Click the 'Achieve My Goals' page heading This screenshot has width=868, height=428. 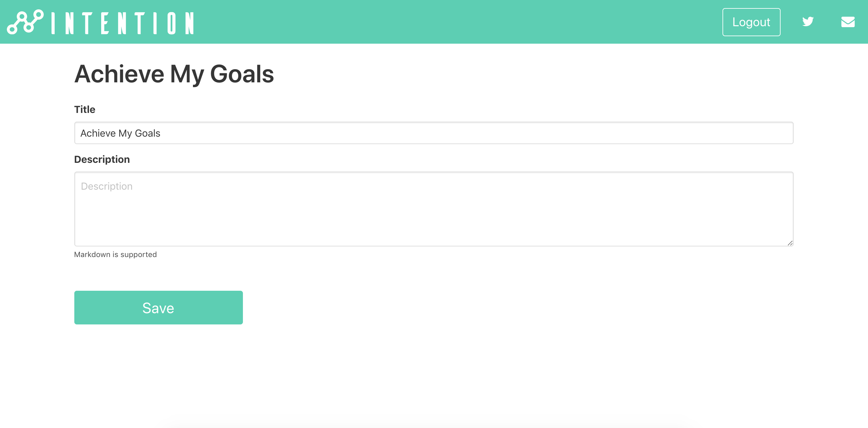click(x=174, y=74)
